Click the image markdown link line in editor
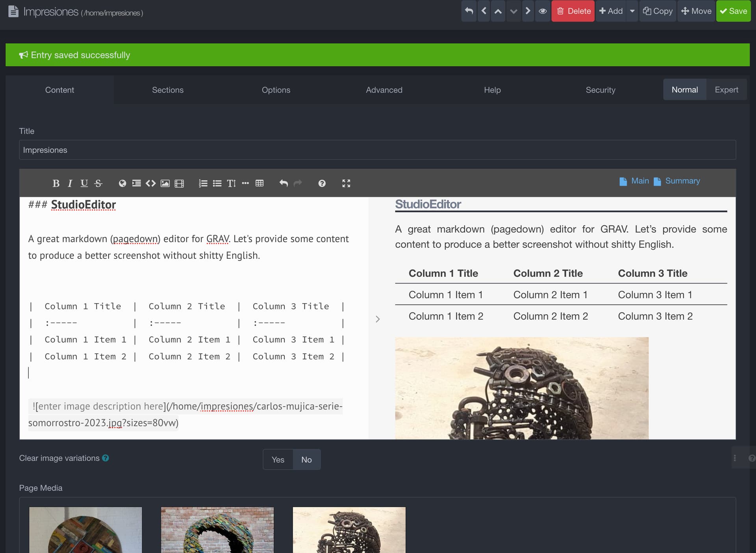The height and width of the screenshot is (553, 756). click(185, 414)
